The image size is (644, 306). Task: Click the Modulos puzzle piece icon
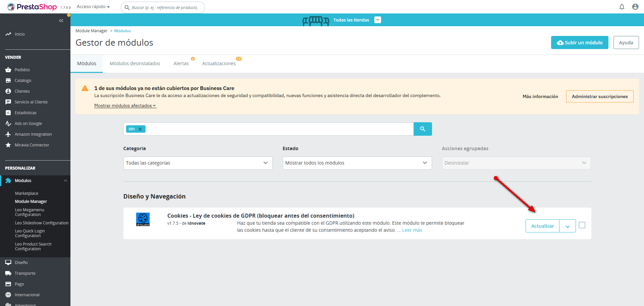(x=8, y=181)
